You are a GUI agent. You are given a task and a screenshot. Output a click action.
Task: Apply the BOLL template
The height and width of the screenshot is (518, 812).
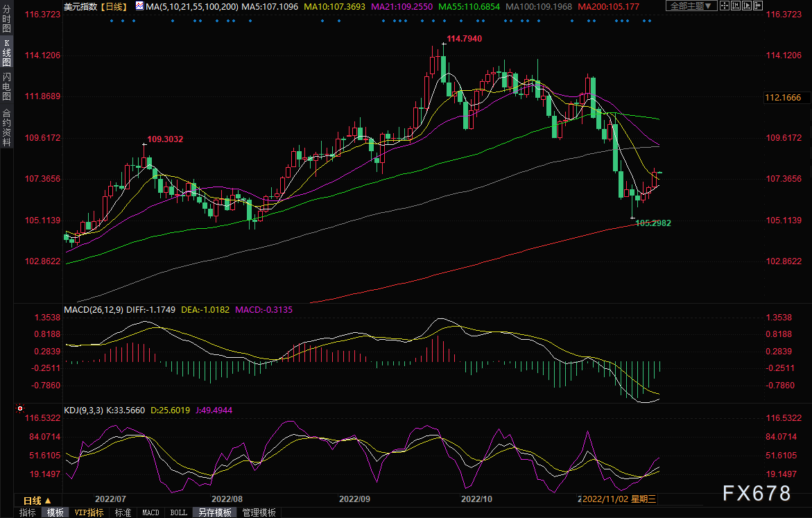179,512
